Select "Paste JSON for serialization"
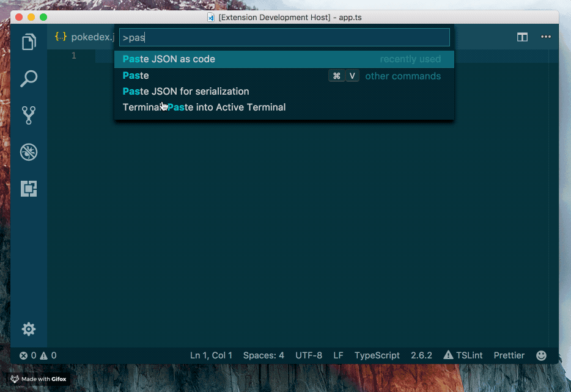Screen dimensions: 571x392 click(284, 91)
